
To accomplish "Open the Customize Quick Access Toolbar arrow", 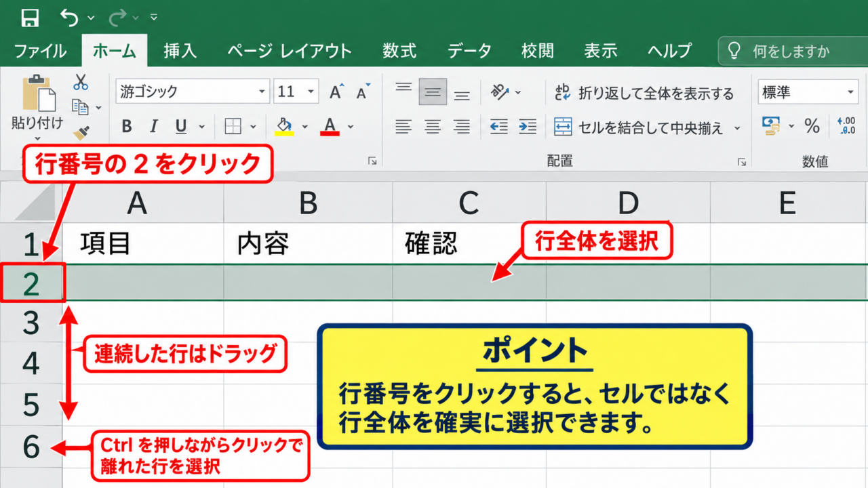I will click(x=154, y=17).
